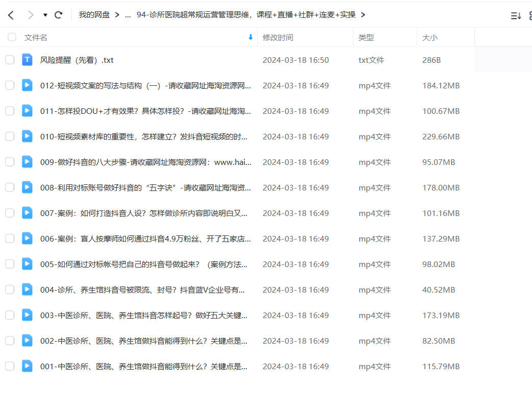The height and width of the screenshot is (408, 532).
Task: Select file name 009-做好抖音的八大步骤
Action: 146,162
